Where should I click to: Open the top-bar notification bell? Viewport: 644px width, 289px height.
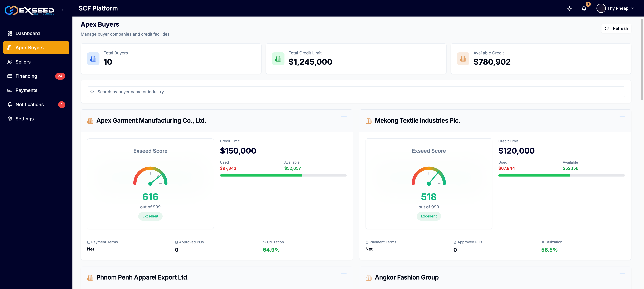[x=584, y=8]
